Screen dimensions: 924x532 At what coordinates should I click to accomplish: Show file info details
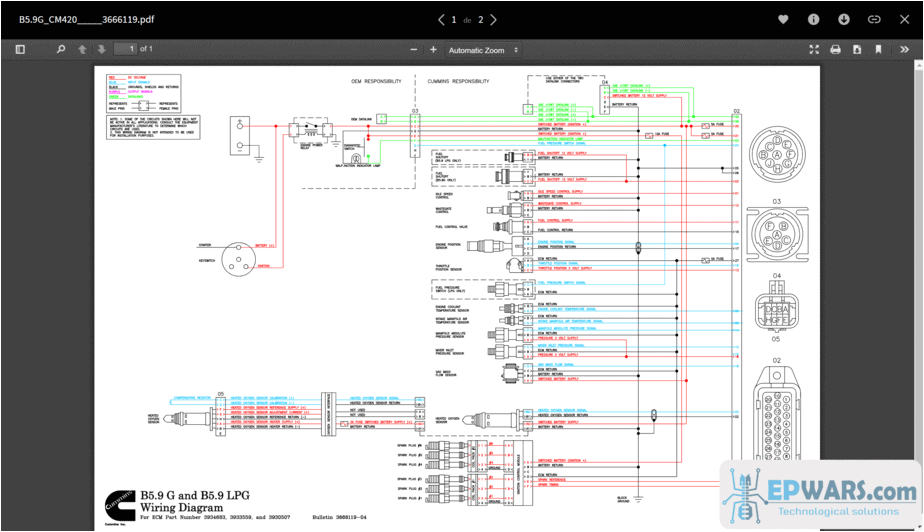pos(813,19)
